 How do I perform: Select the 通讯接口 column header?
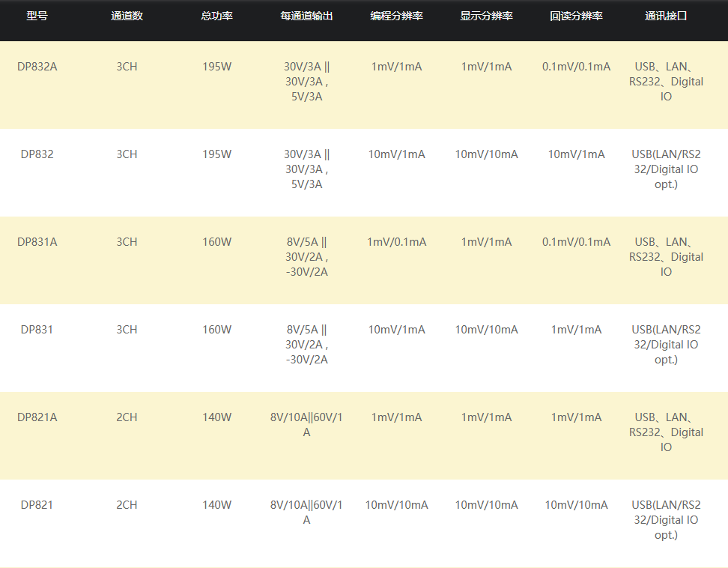[666, 16]
